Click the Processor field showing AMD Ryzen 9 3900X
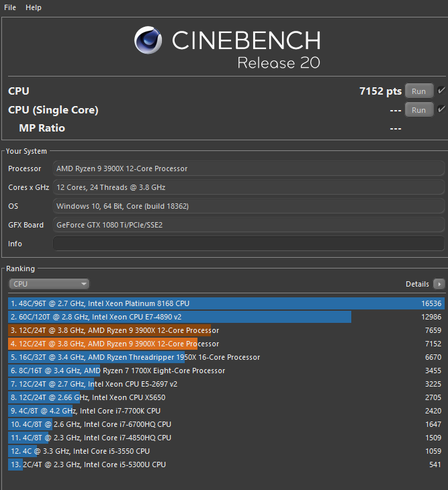This screenshot has width=448, height=490. (x=249, y=168)
